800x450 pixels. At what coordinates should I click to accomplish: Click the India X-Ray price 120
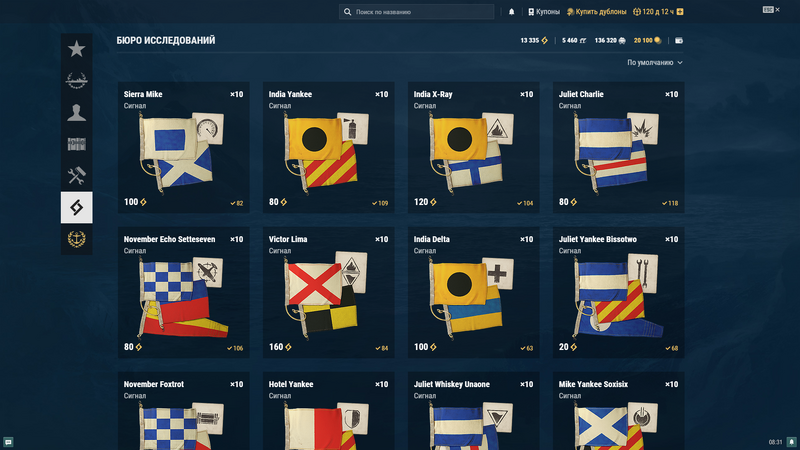click(425, 202)
